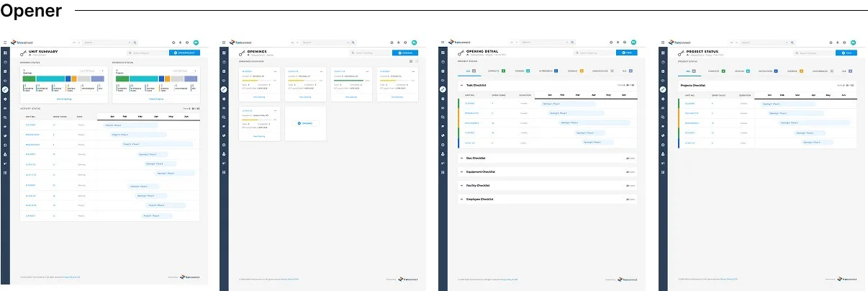
Task: Expand the Employee Checklist section
Action: click(461, 199)
